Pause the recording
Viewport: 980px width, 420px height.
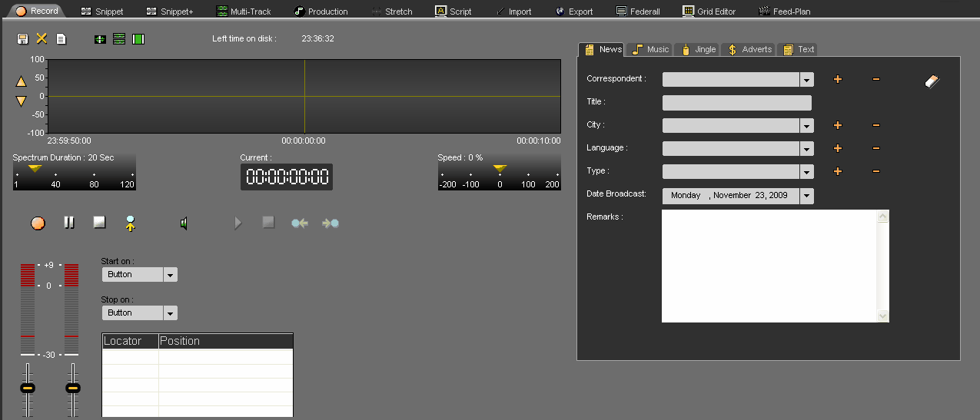pyautogui.click(x=69, y=223)
